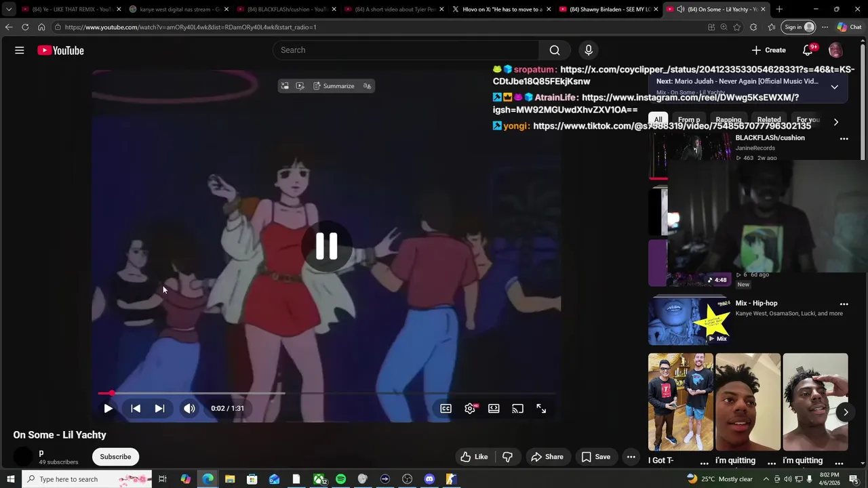Subscribe to channel p
Screen dimensions: 868x488
(x=115, y=457)
